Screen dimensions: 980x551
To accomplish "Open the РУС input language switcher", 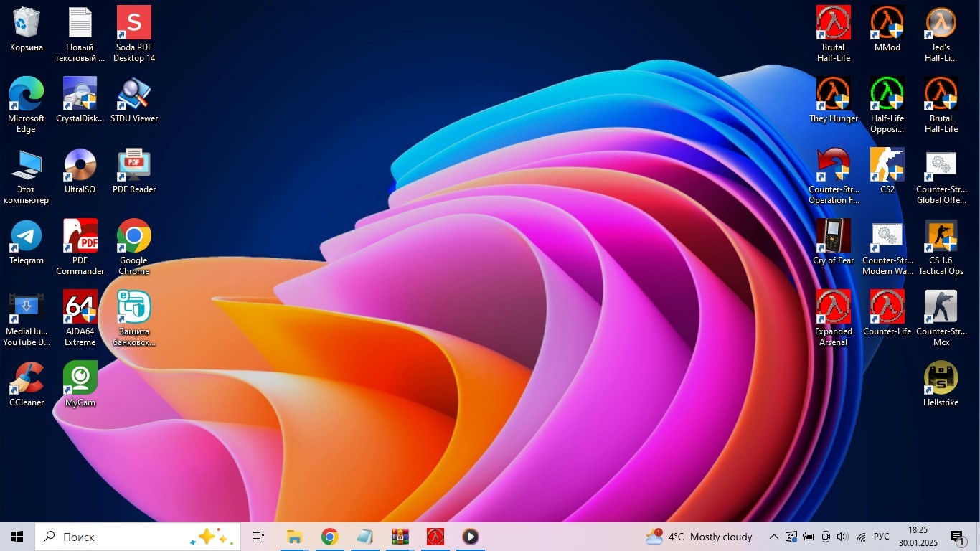I will [881, 537].
